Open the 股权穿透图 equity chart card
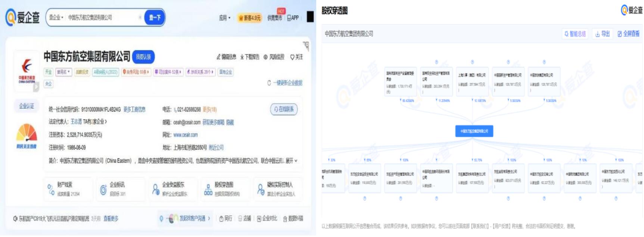 (223, 189)
